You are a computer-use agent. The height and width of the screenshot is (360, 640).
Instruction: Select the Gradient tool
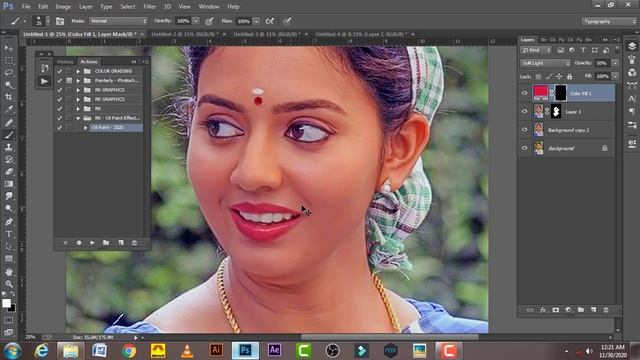[x=9, y=184]
